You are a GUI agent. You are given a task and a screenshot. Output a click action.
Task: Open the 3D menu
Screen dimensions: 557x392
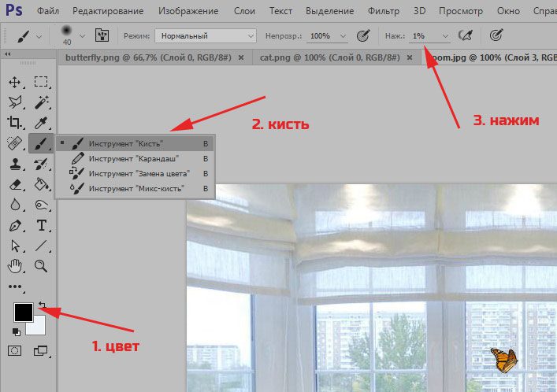pyautogui.click(x=420, y=11)
